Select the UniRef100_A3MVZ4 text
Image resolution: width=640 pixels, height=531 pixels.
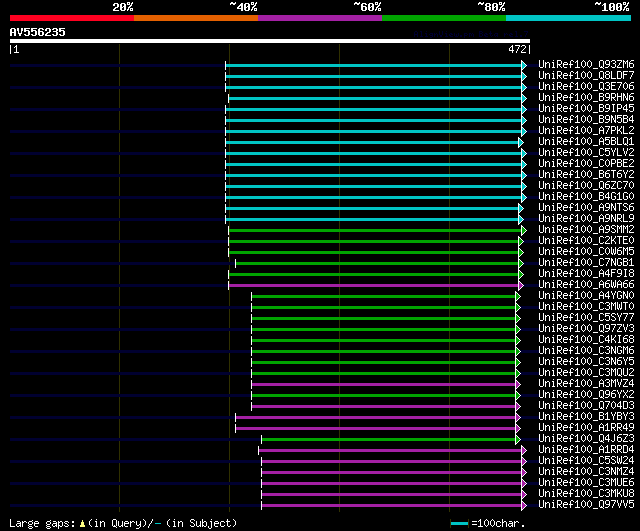point(586,384)
